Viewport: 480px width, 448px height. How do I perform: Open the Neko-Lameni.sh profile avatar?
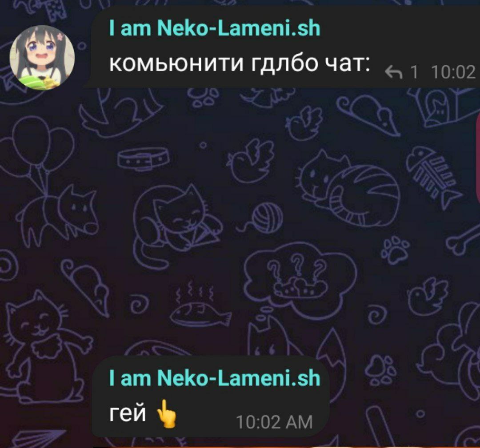(42, 57)
